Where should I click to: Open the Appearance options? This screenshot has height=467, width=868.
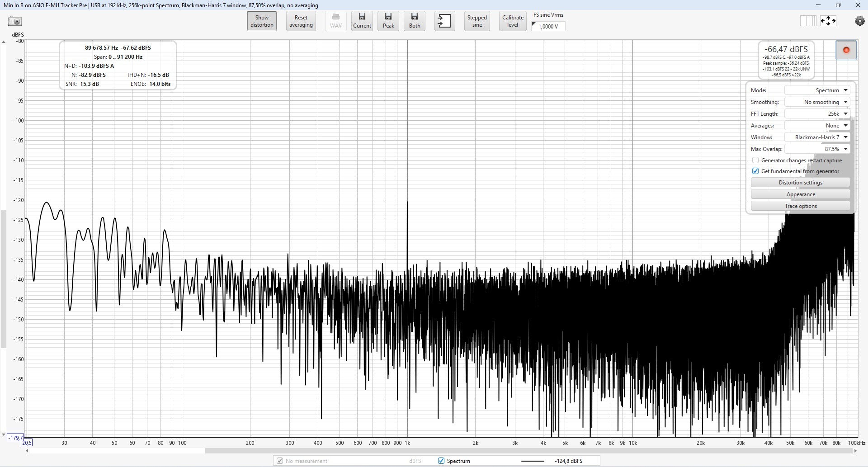(800, 194)
